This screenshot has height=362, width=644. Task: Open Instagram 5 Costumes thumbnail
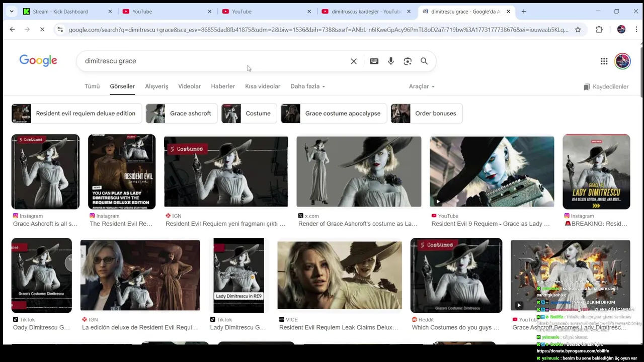click(x=45, y=171)
